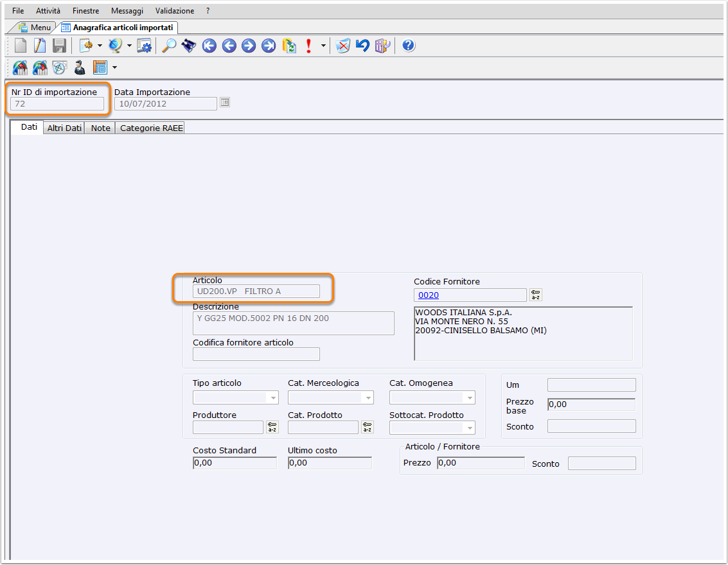Click the Descrizione text field

coord(294,324)
